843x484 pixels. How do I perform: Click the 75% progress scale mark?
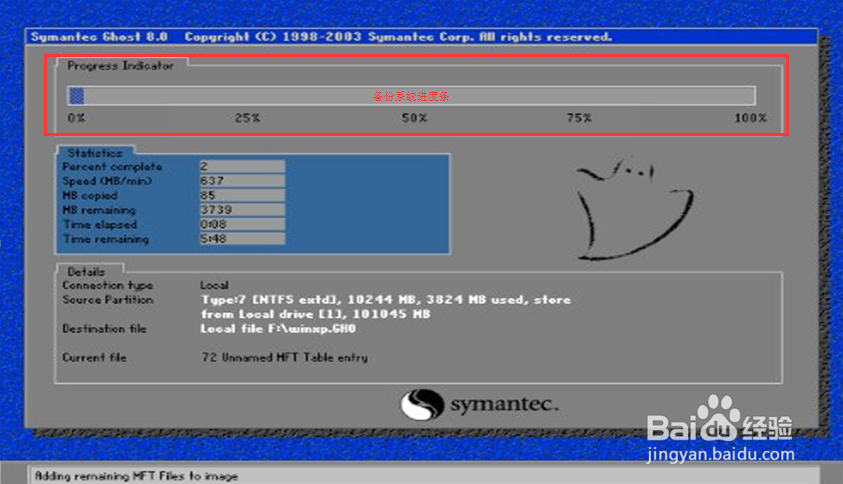click(x=579, y=118)
